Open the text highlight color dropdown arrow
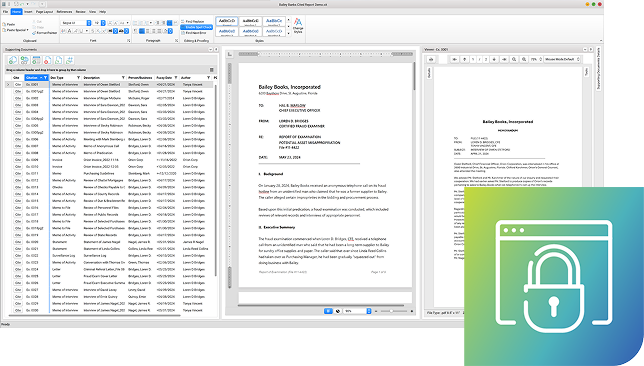This screenshot has width=644, height=366. coord(115,31)
